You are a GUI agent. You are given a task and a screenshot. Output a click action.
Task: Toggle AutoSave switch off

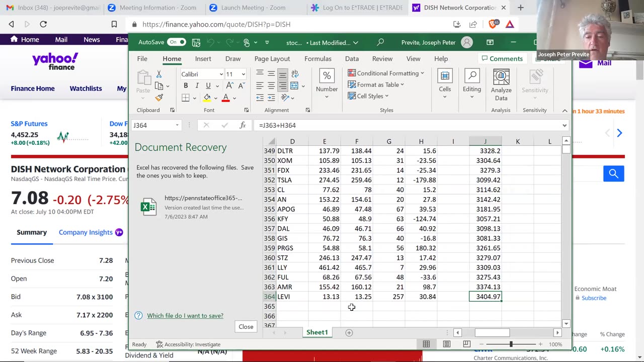point(177,42)
